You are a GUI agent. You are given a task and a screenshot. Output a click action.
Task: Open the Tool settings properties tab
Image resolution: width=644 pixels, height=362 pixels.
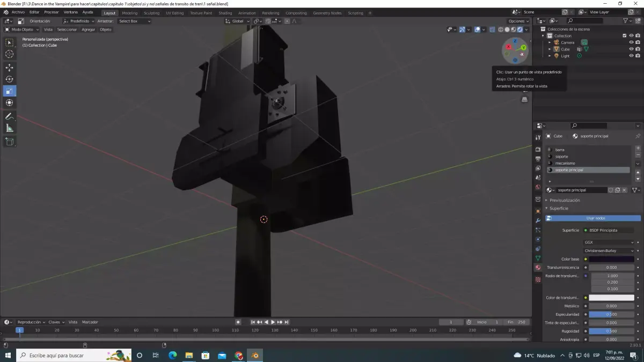click(x=538, y=138)
